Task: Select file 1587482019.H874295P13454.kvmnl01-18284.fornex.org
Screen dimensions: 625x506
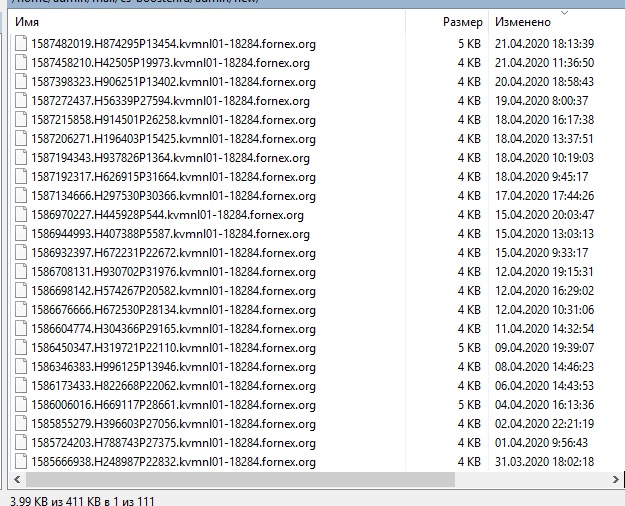Action: (x=173, y=43)
